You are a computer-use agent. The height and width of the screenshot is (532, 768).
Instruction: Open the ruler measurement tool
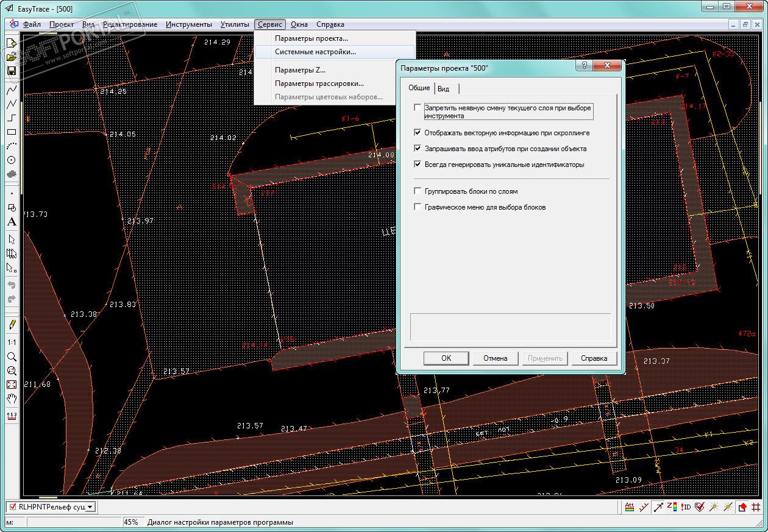(12, 416)
